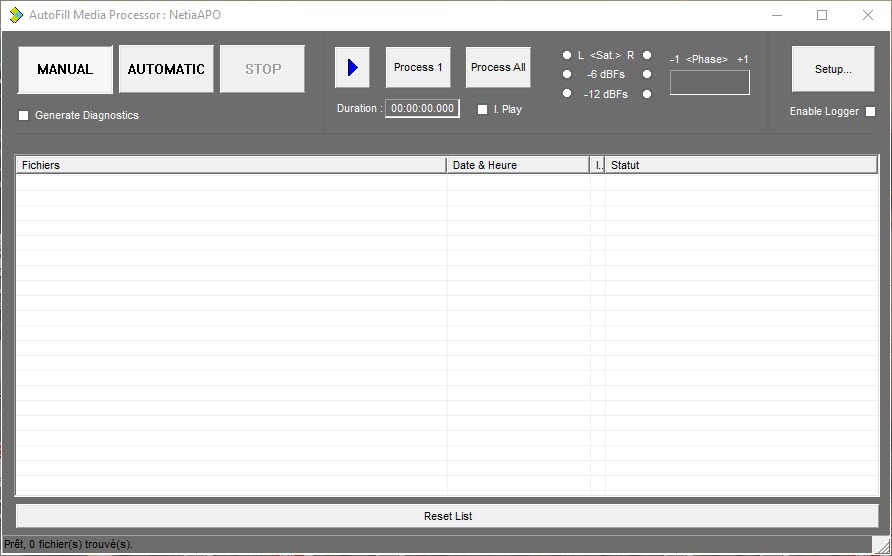Image resolution: width=892 pixels, height=556 pixels.
Task: Switch to AUTOMATIC mode
Action: (x=166, y=69)
